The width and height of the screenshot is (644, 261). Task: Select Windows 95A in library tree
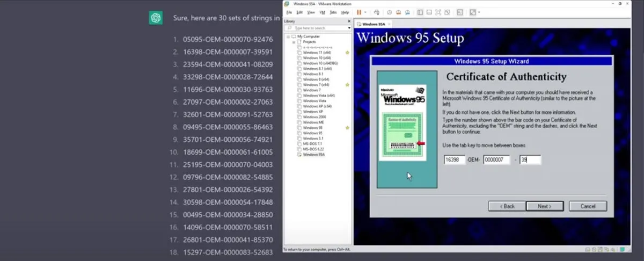tap(314, 155)
